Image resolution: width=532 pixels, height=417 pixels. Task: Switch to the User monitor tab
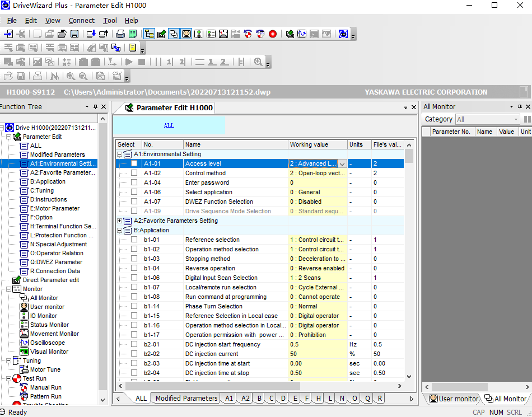(x=454, y=399)
